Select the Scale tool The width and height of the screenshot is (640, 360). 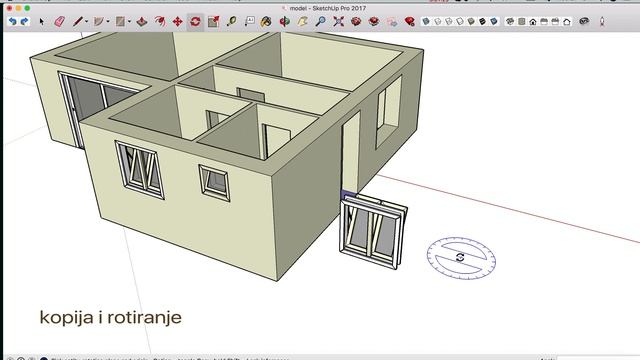click(213, 21)
